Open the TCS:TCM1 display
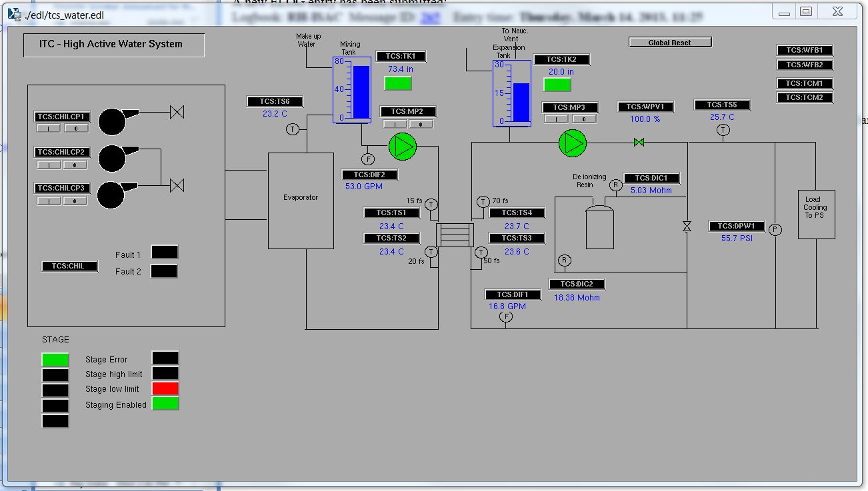 pos(805,83)
